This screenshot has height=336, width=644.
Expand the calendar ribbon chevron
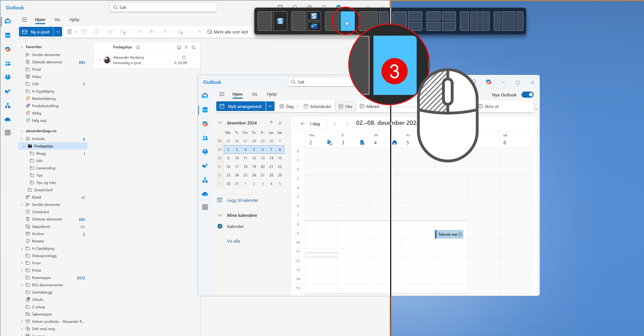click(x=536, y=109)
